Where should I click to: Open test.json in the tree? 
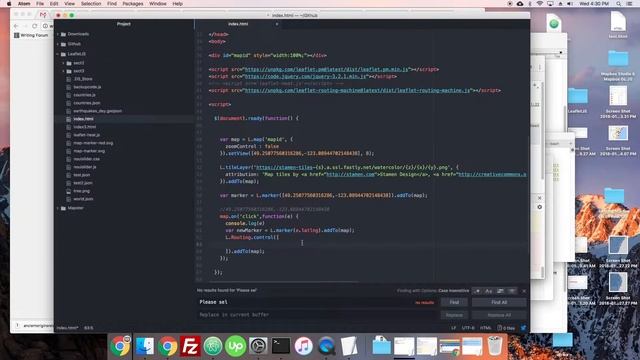tap(81, 175)
